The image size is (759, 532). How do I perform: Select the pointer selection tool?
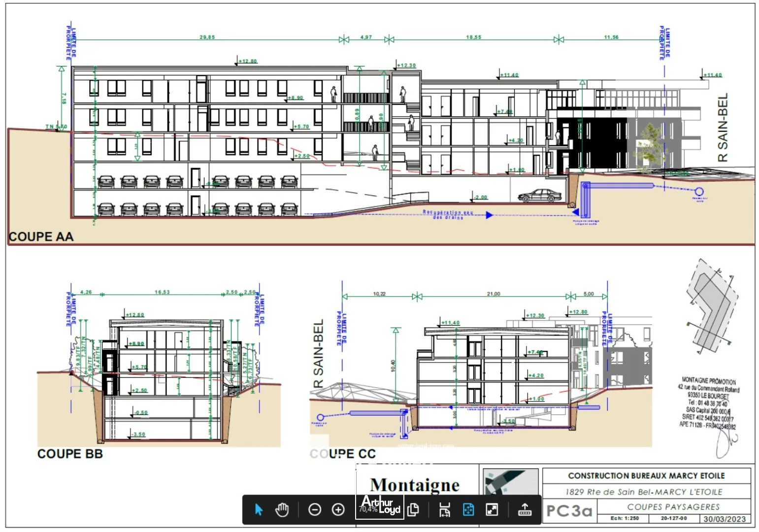(259, 510)
